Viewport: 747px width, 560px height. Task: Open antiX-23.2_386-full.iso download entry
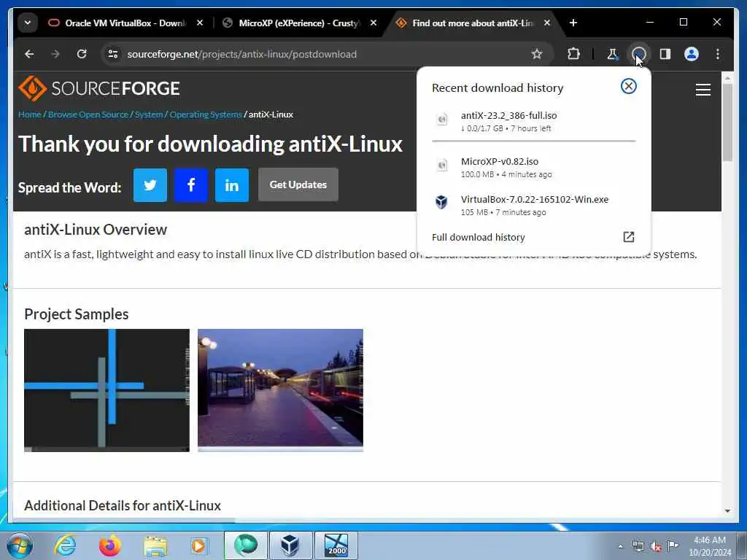coord(533,122)
